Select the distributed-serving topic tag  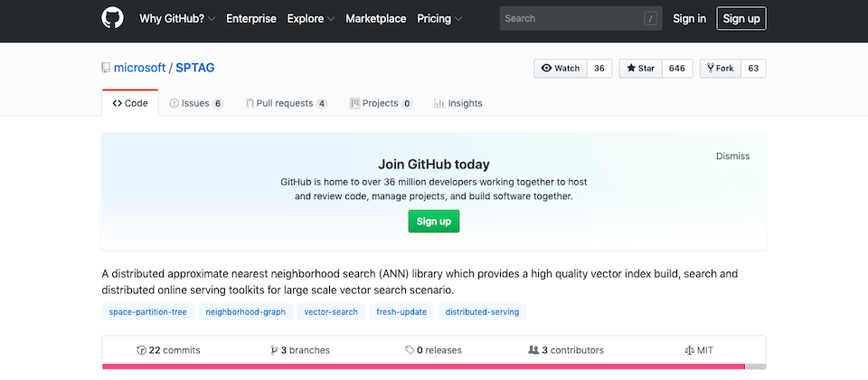[482, 312]
